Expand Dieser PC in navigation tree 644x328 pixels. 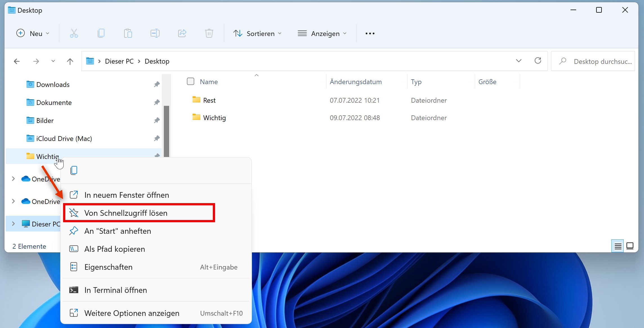point(13,224)
